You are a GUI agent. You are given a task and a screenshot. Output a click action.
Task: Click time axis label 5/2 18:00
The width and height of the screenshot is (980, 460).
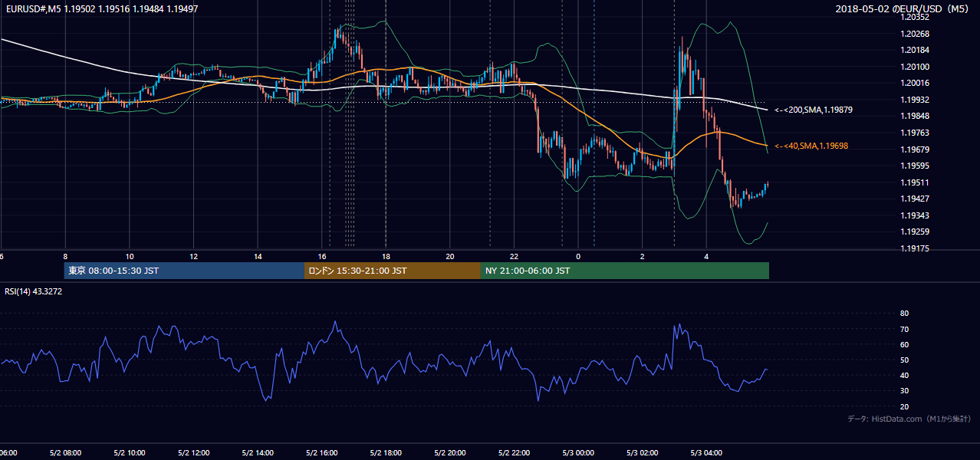click(386, 453)
